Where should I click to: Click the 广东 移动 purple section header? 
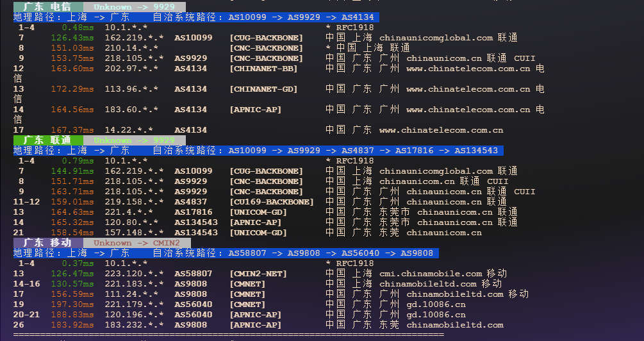[48, 243]
